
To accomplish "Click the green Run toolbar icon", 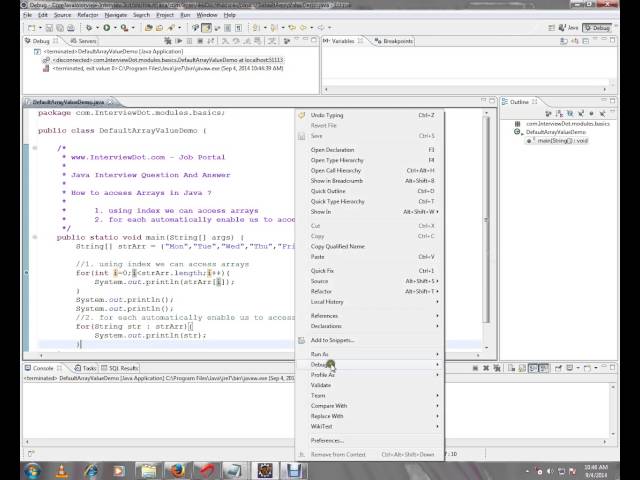I will tap(107, 28).
